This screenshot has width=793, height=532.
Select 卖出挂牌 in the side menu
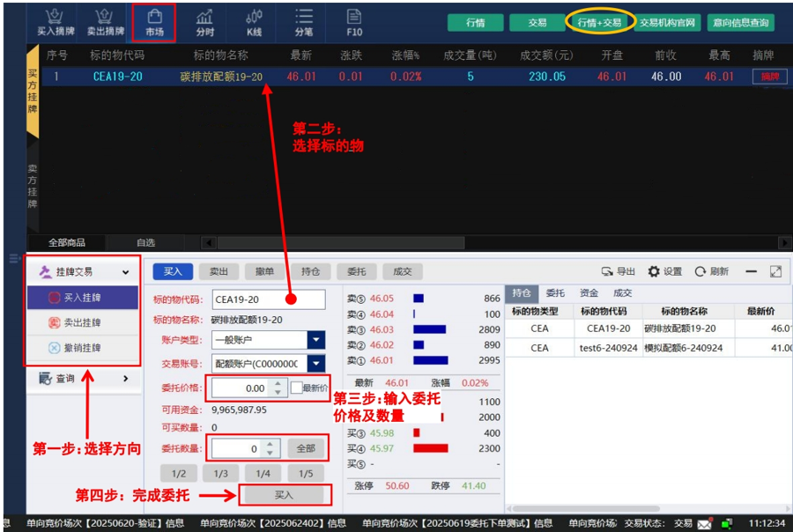click(83, 322)
